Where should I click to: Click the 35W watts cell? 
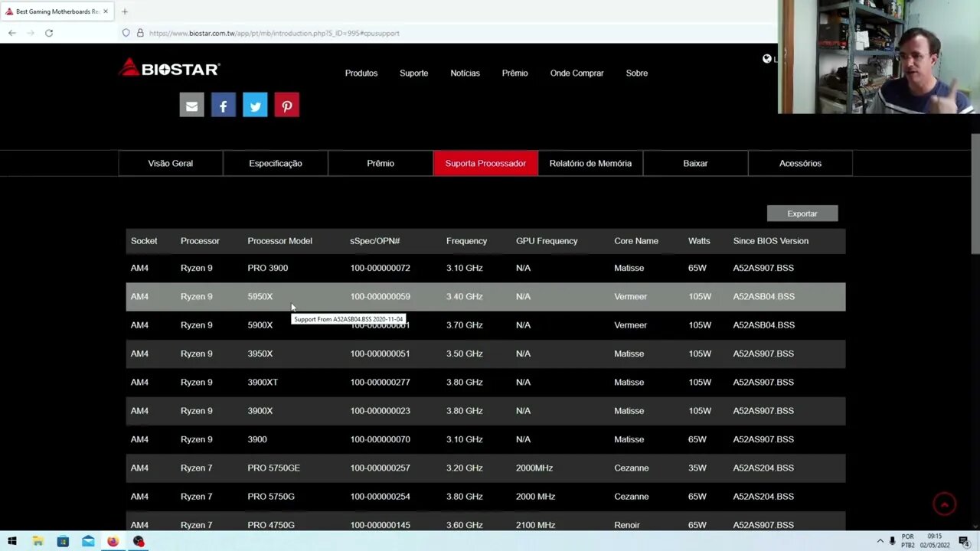(697, 468)
